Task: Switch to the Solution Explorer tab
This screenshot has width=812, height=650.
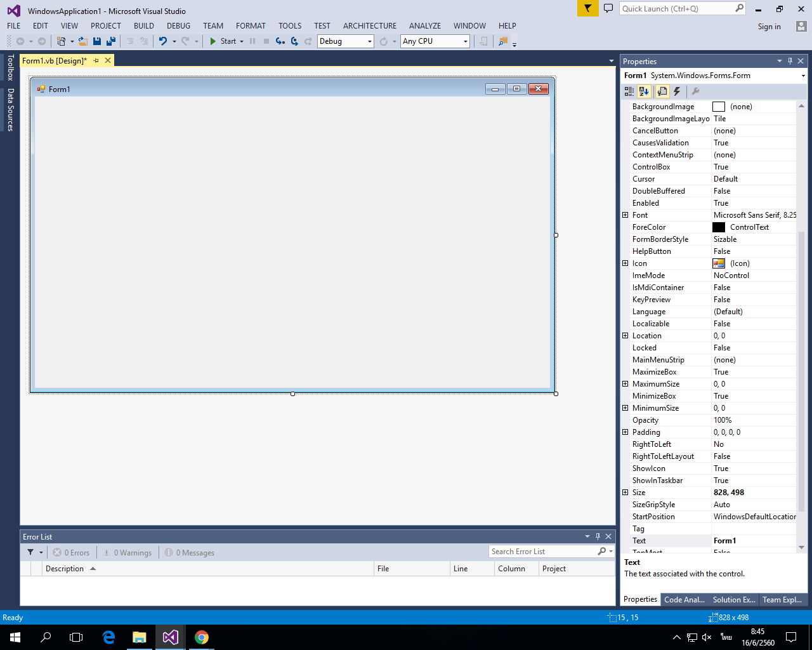Action: (x=734, y=600)
